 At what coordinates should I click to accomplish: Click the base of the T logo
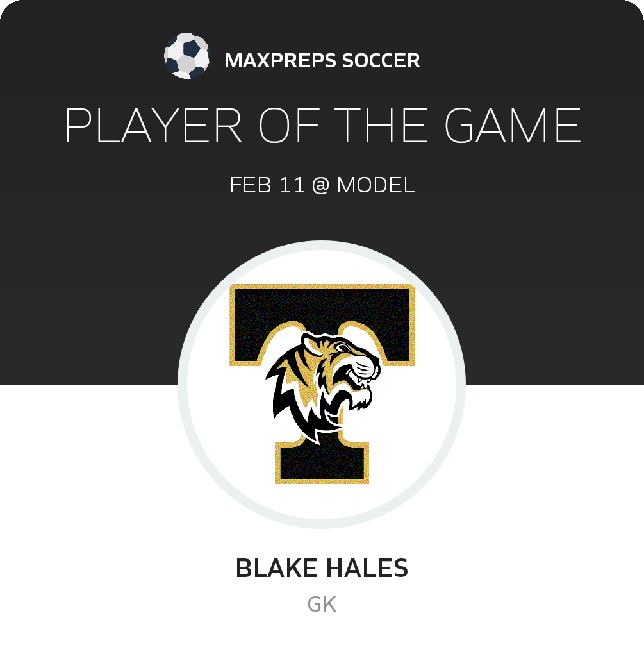(x=322, y=462)
